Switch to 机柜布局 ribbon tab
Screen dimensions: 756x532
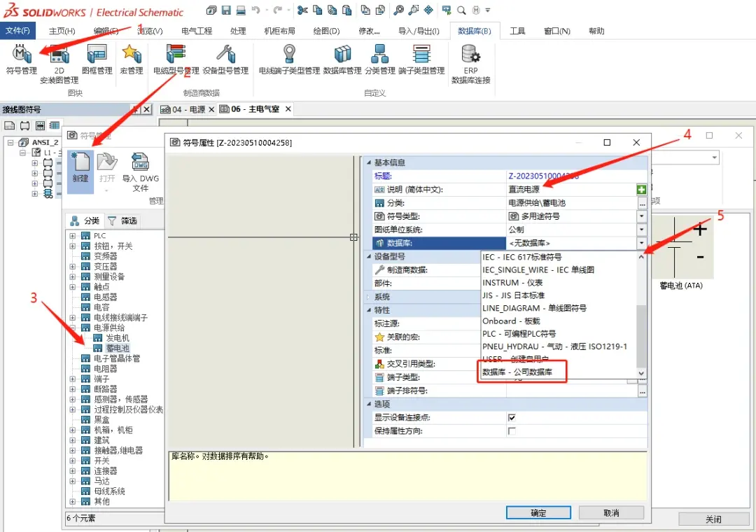[x=279, y=31]
